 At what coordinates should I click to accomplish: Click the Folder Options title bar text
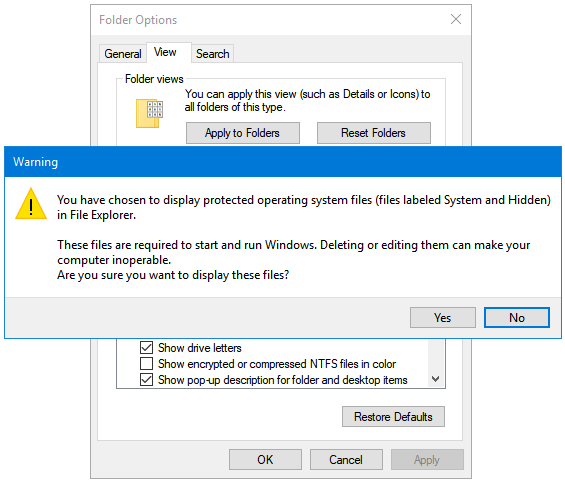138,20
